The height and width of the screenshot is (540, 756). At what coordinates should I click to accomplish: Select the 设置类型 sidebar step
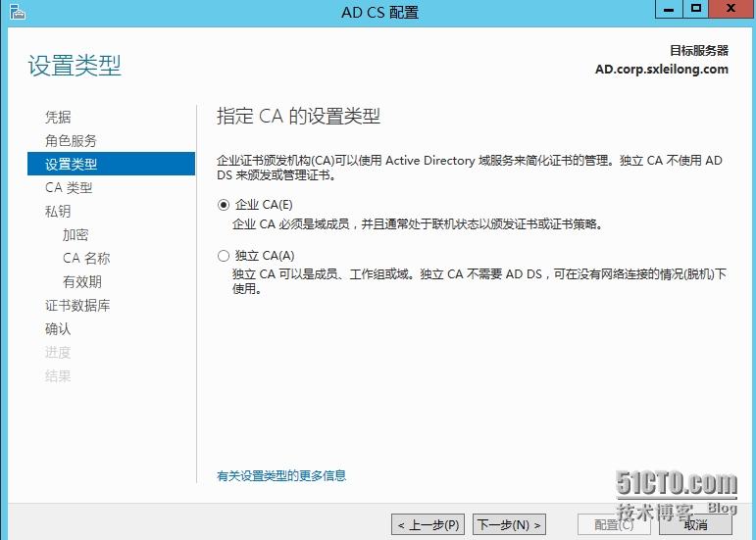112,164
